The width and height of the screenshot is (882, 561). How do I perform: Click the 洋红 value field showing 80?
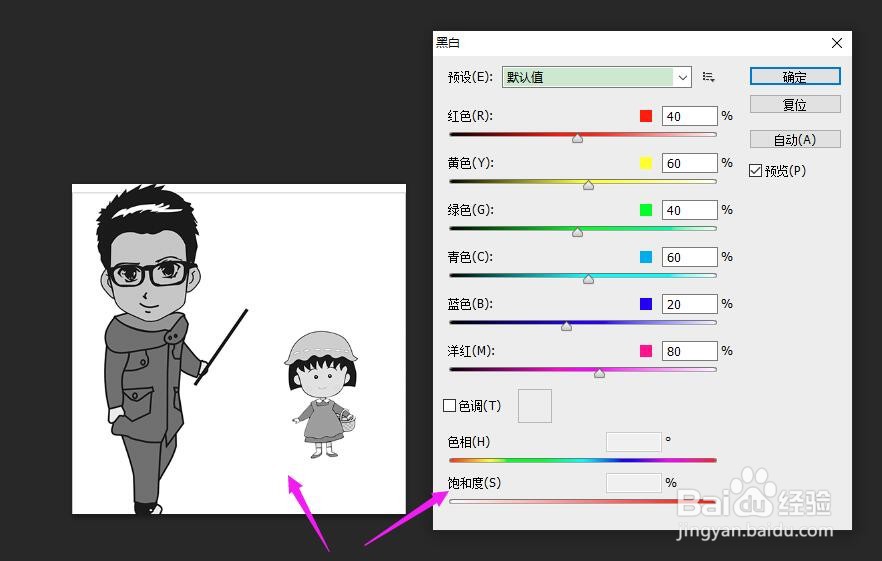(x=690, y=351)
